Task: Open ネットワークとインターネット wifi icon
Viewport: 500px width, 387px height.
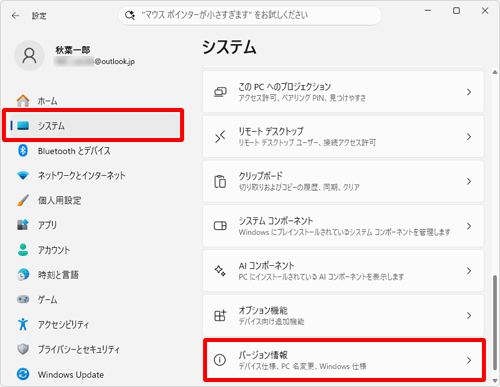Action: pos(23,175)
